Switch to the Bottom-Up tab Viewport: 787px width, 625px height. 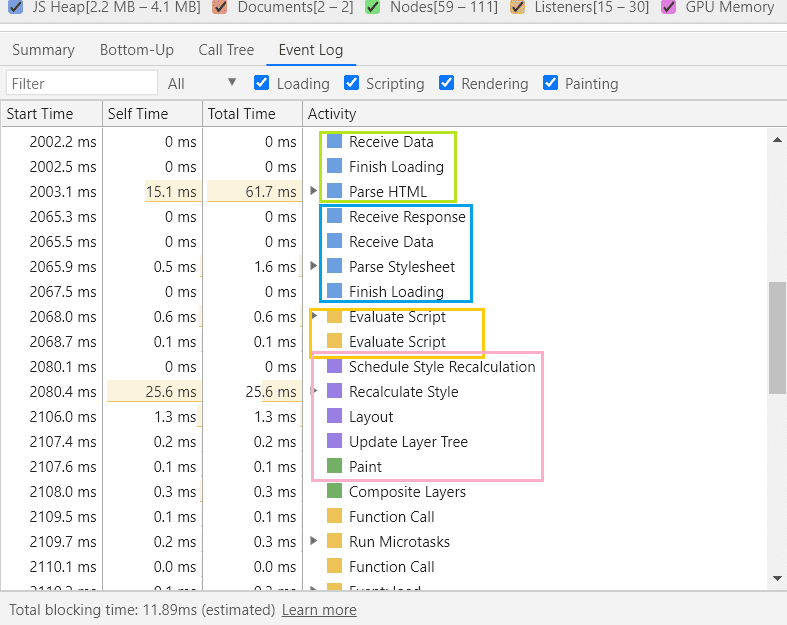pyautogui.click(x=136, y=50)
